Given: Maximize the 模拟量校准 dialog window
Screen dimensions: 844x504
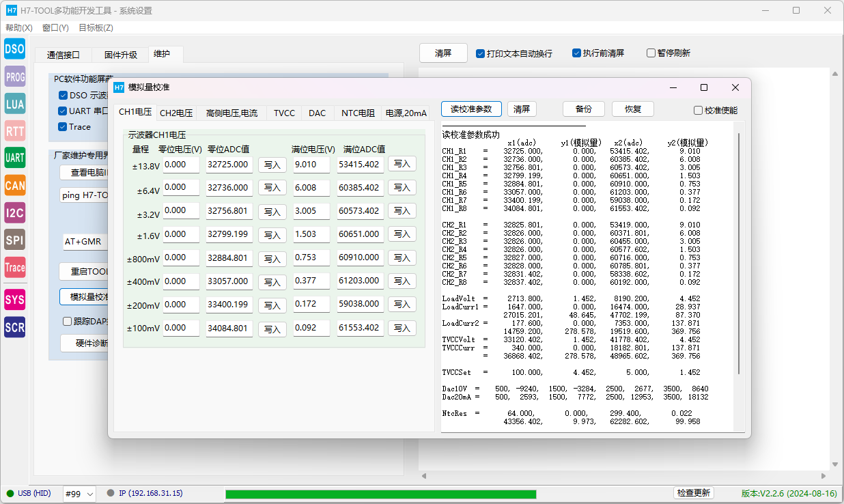Looking at the screenshot, I should pos(704,87).
